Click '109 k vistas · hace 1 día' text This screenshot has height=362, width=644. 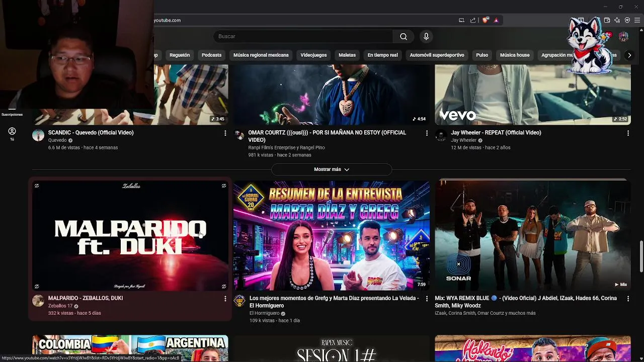click(275, 321)
